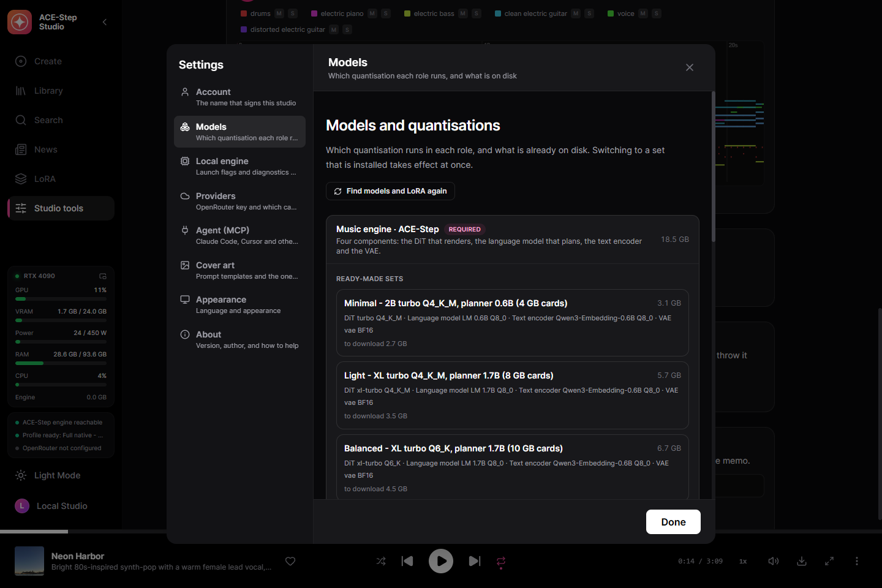The height and width of the screenshot is (588, 882).
Task: Open Account settings section
Action: click(x=239, y=97)
